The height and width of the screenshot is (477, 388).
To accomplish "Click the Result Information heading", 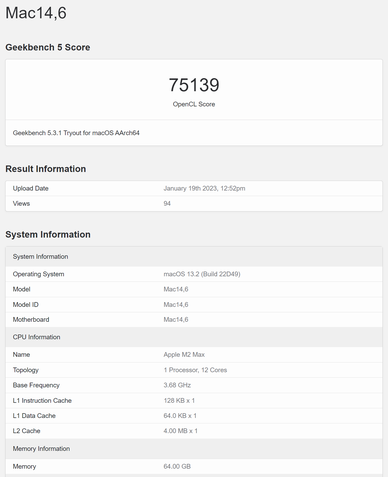I will (46, 169).
